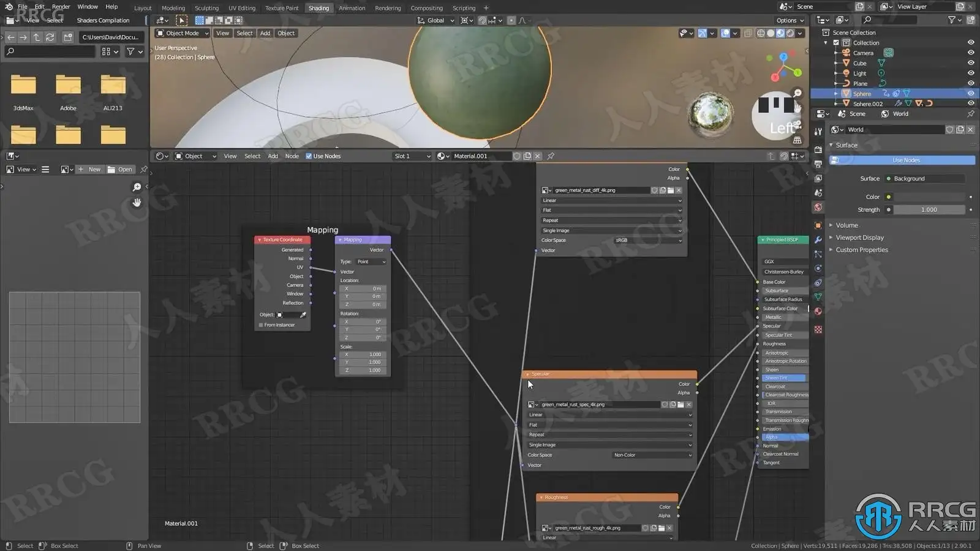980x551 pixels.
Task: Change Non-Color color space dropdown
Action: [x=652, y=455]
